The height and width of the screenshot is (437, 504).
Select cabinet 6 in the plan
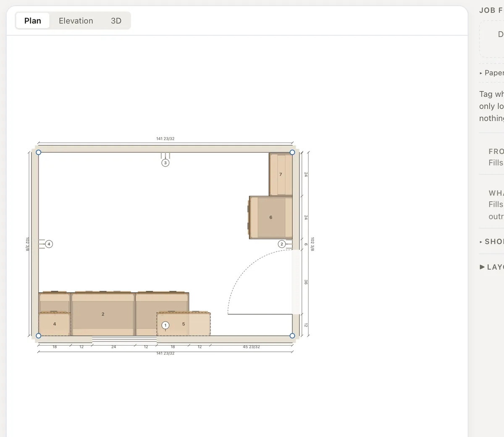tap(270, 217)
